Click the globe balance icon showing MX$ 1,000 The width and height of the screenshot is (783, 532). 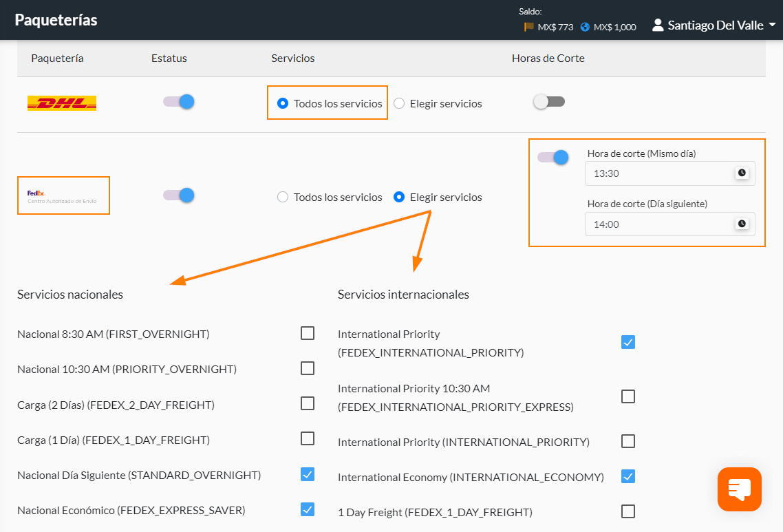pos(585,27)
